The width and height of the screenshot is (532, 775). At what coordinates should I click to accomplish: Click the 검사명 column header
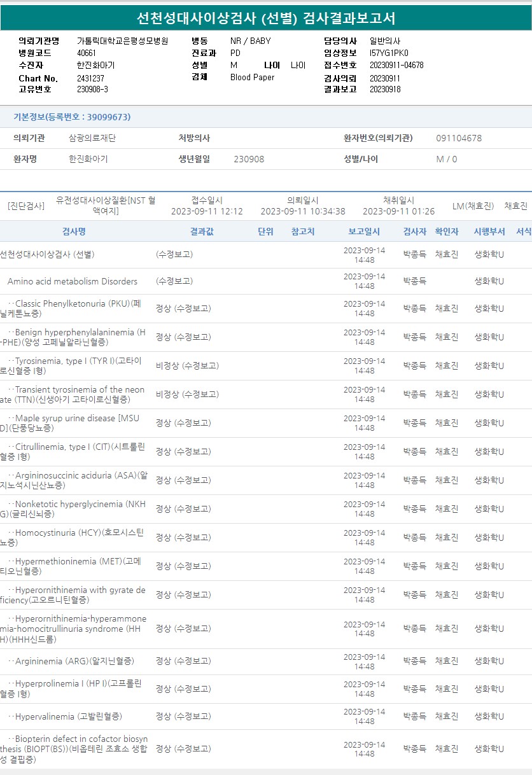click(74, 232)
